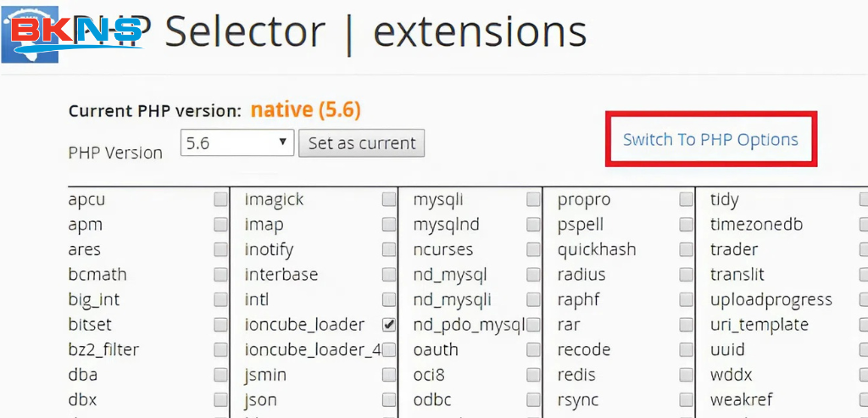868x418 pixels.
Task: Enable the ncurses extension checkbox
Action: point(534,249)
